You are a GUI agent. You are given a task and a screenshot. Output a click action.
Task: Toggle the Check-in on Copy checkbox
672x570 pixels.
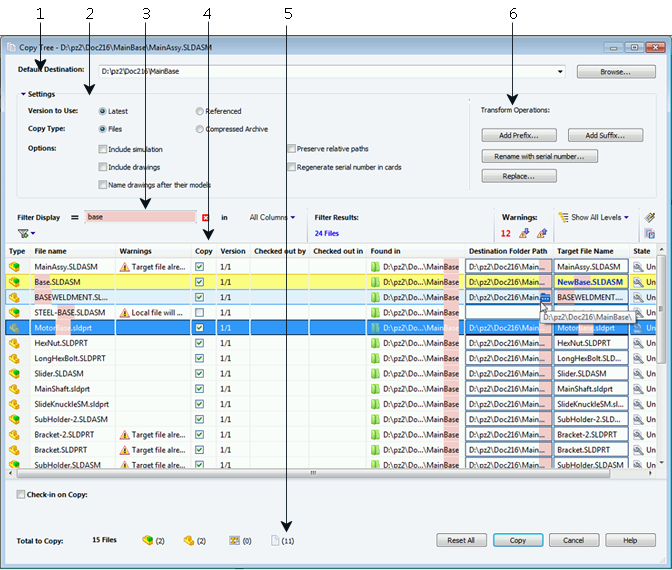pos(22,494)
